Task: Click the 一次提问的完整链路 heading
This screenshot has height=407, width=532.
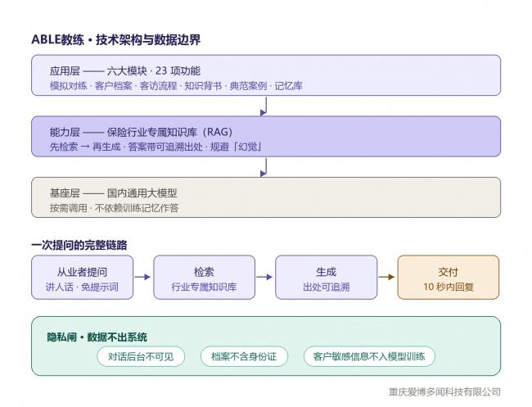Action: point(79,245)
